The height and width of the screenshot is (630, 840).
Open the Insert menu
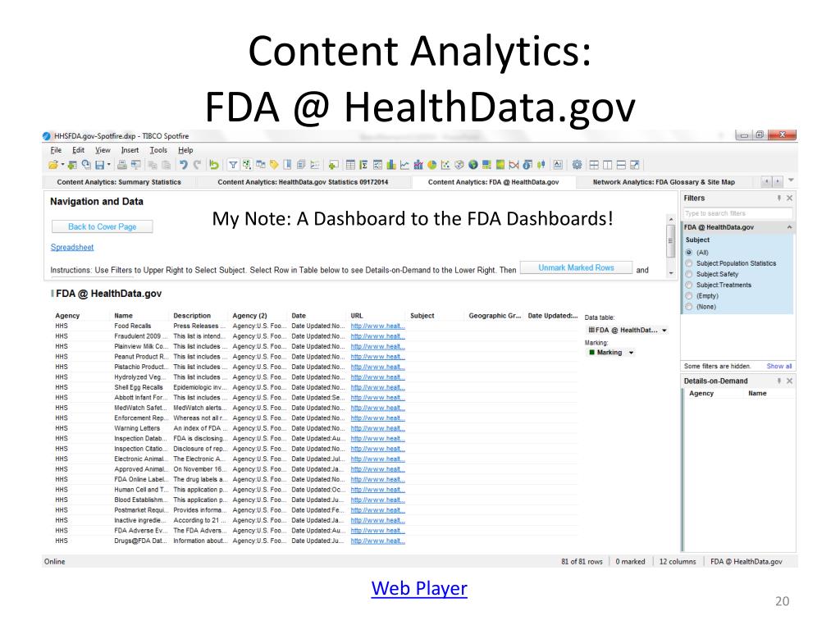pyautogui.click(x=130, y=150)
